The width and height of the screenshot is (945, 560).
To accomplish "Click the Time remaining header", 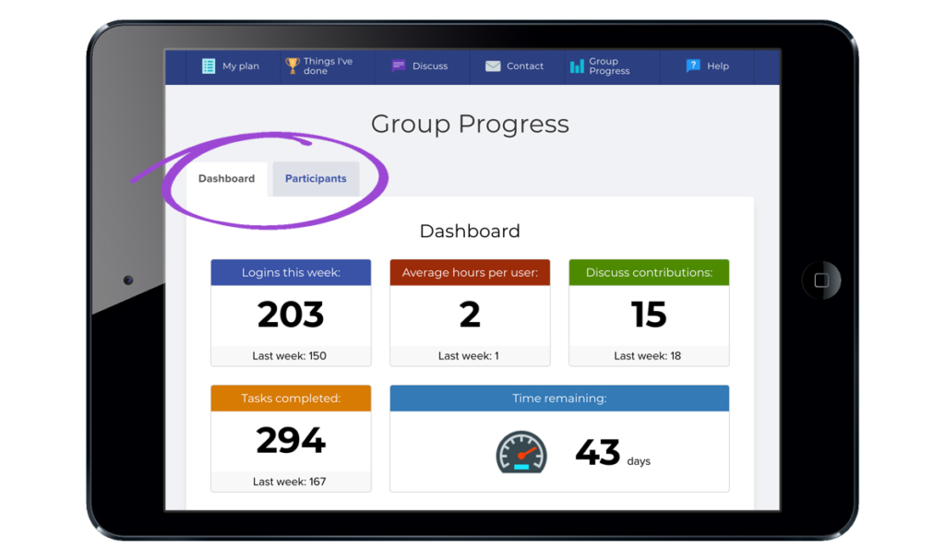I will click(x=559, y=399).
